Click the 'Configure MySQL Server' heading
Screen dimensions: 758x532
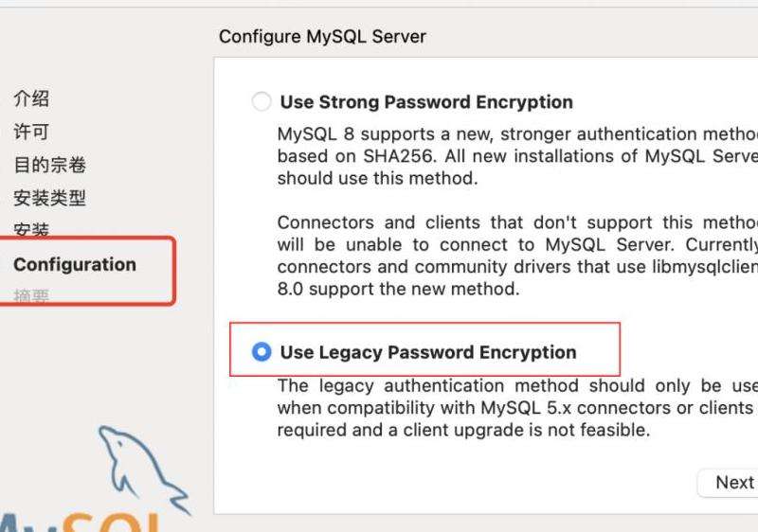click(322, 36)
